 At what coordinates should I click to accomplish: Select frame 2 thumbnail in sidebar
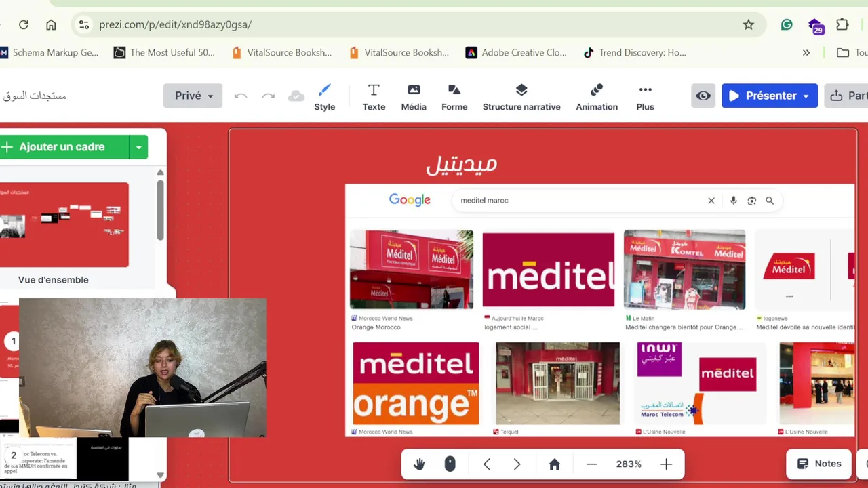point(64,459)
